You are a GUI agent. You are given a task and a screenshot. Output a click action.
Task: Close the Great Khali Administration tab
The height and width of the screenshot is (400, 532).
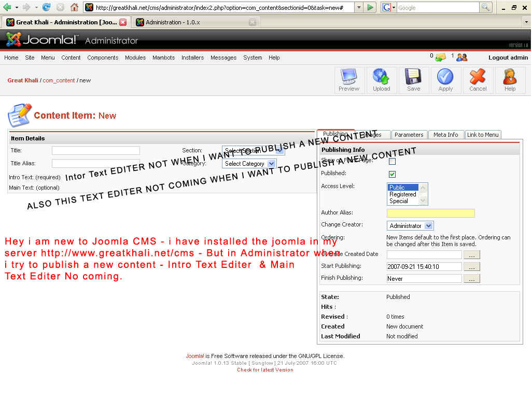coord(123,22)
